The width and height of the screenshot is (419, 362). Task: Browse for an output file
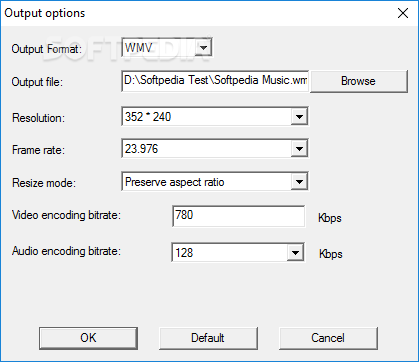[x=359, y=81]
